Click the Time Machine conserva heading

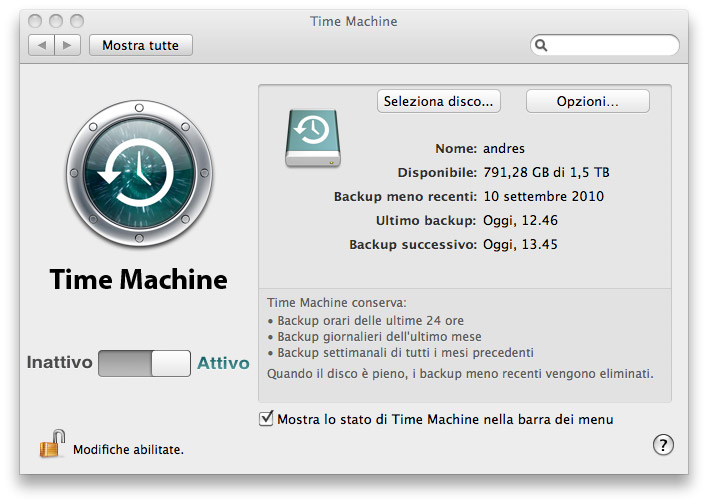coord(337,303)
